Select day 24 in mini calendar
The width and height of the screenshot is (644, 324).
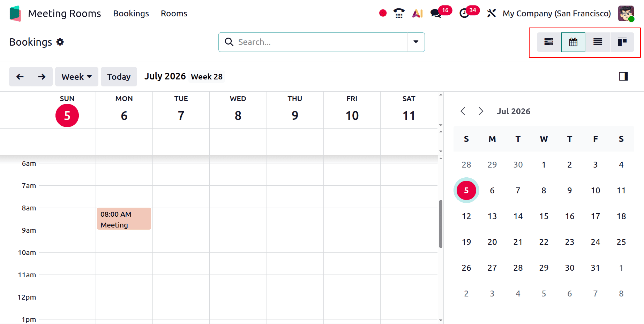pos(596,242)
